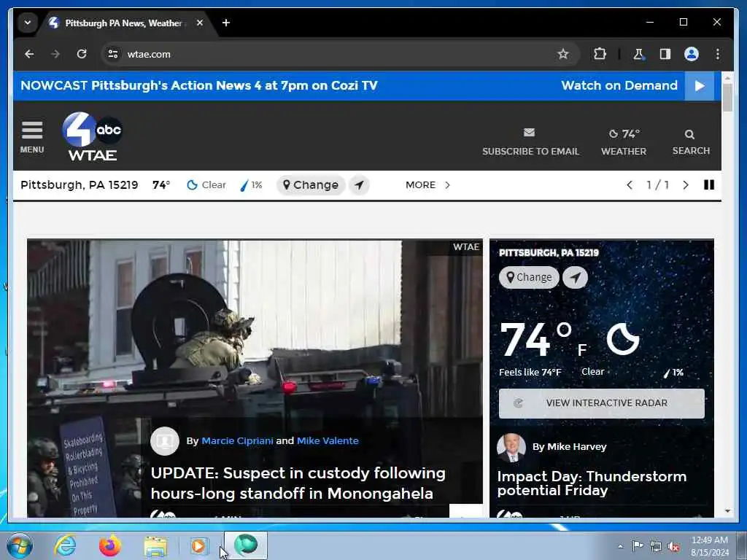747x560 pixels.
Task: Open Windows Media Player taskbar icon
Action: [199, 545]
